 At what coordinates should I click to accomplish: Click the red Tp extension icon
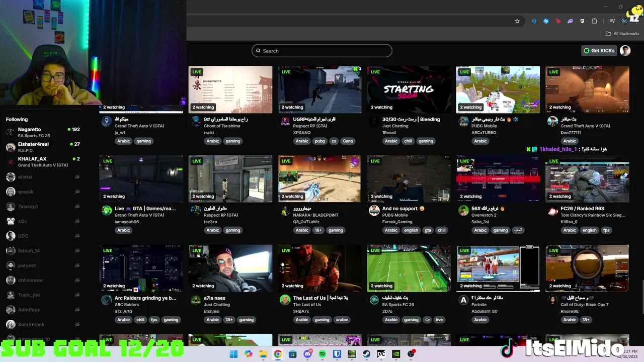[x=558, y=21]
